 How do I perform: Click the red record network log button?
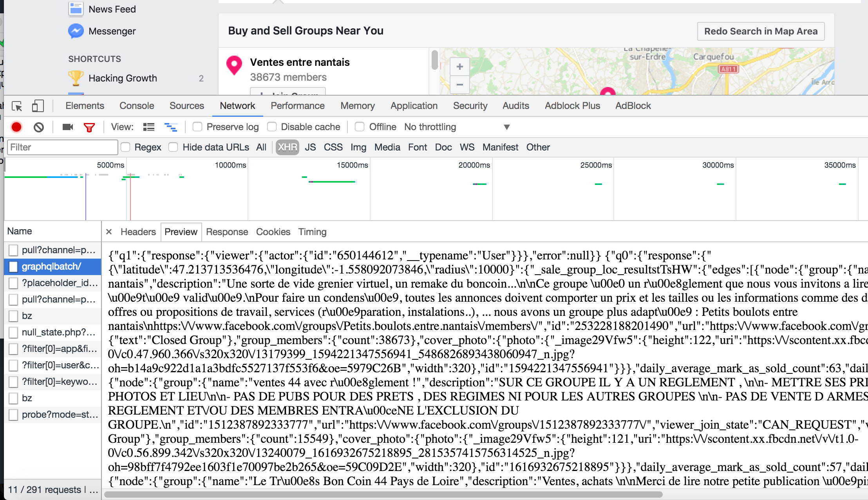click(x=16, y=127)
